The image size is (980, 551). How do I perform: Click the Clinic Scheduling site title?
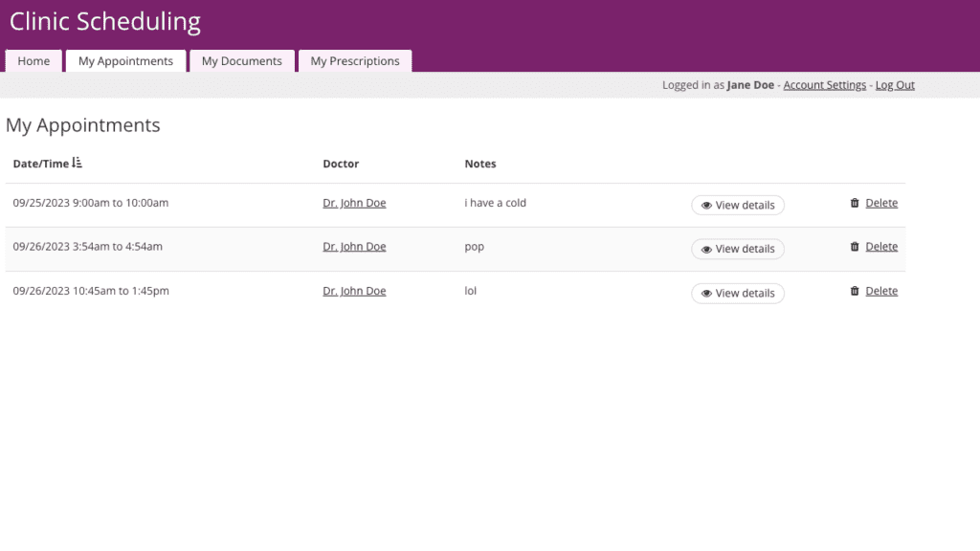pos(105,22)
